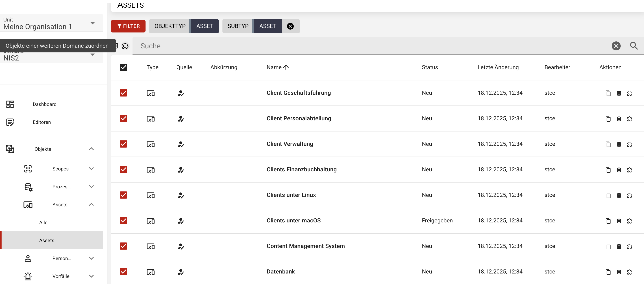Screen dimensions: 644x284
Task: Deselect Client Geschäftsführung row checkbox
Action: 123,93
